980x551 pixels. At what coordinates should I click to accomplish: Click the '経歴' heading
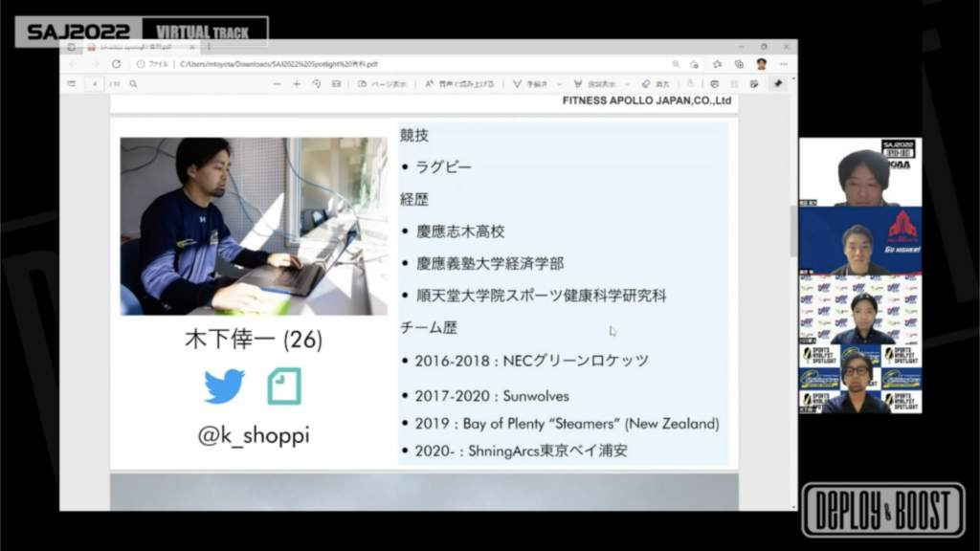pyautogui.click(x=414, y=199)
